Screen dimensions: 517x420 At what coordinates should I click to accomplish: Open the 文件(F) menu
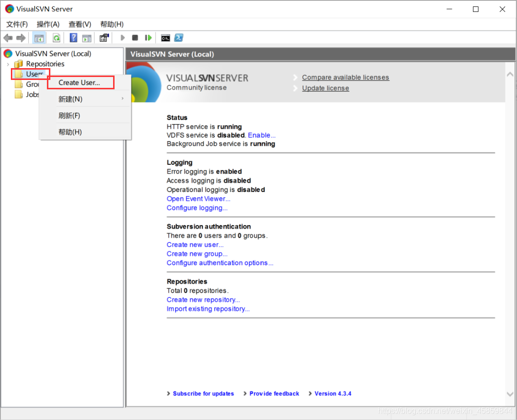(17, 24)
